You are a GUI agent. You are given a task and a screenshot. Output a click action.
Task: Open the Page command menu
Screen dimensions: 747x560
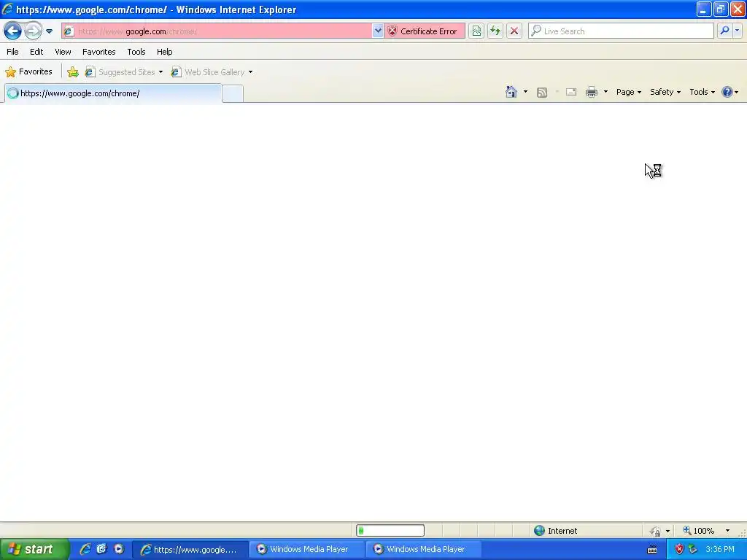pos(628,92)
